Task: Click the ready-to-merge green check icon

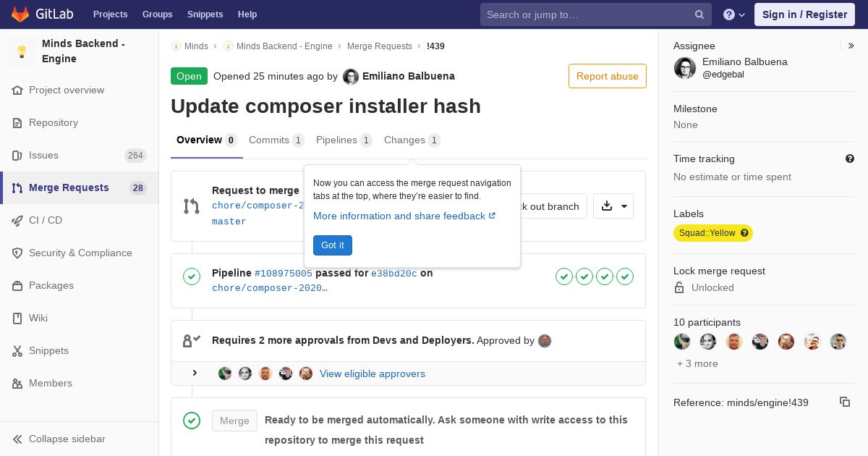Action: [192, 421]
